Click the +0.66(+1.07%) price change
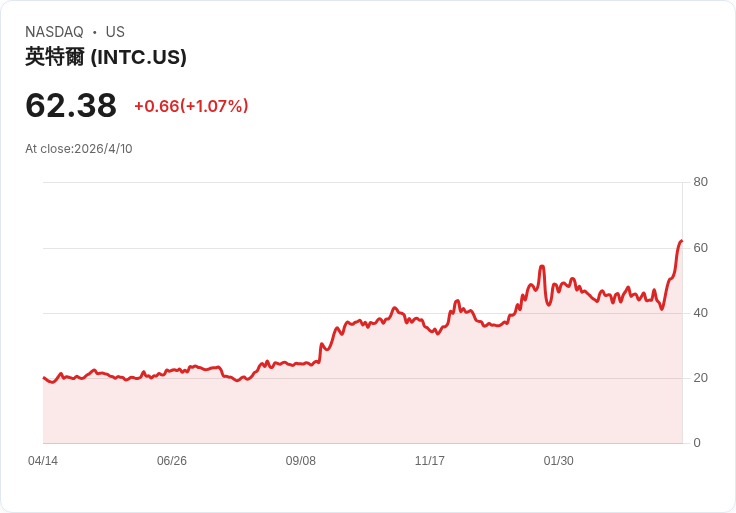 click(191, 106)
